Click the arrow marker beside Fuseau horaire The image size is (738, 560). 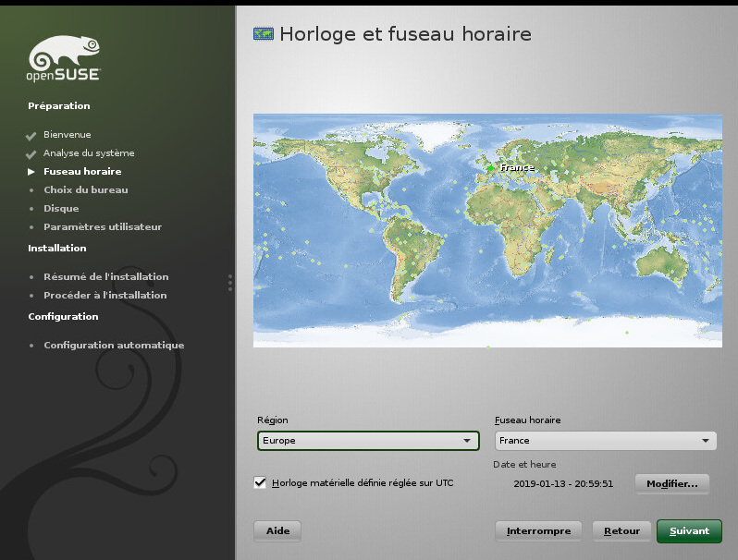click(x=31, y=172)
